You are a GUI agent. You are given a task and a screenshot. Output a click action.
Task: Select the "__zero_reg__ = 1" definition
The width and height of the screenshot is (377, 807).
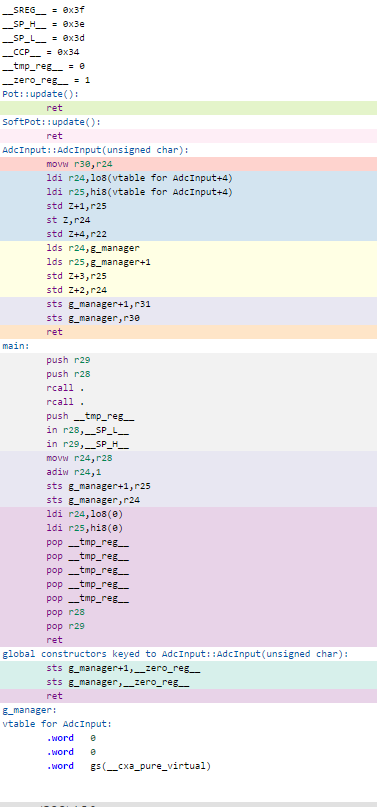(x=46, y=80)
